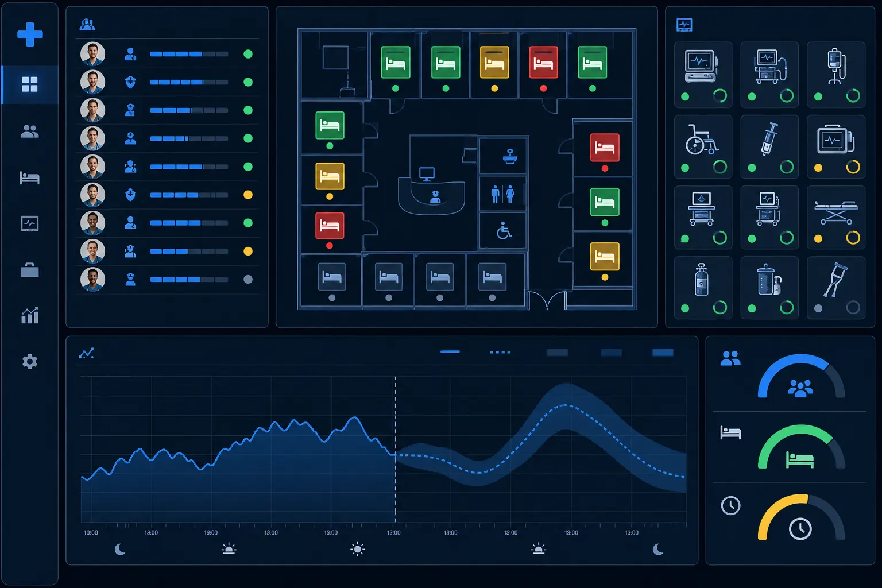Open the briefcase supplies section in sidebar
Viewport: 882px width, 588px height.
click(30, 269)
